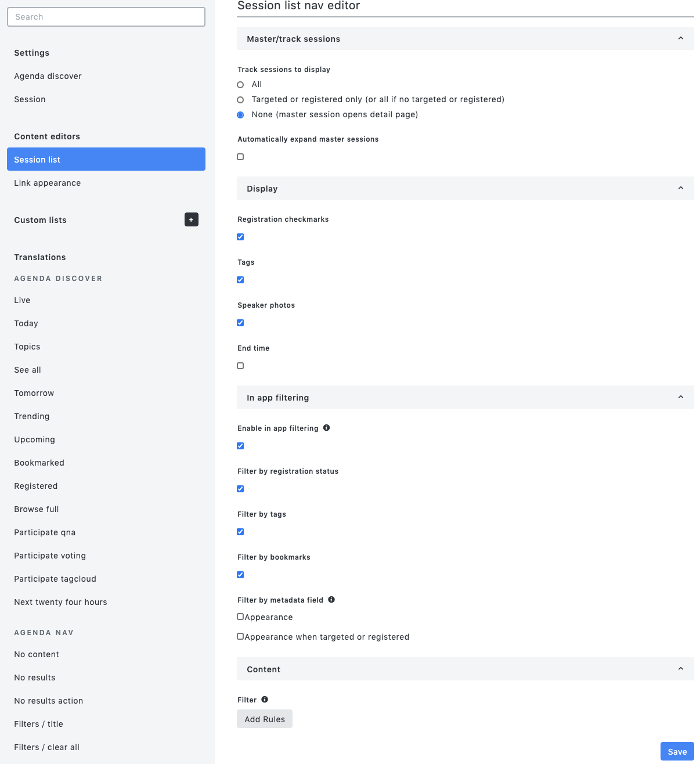Click the Search input field

coord(106,17)
